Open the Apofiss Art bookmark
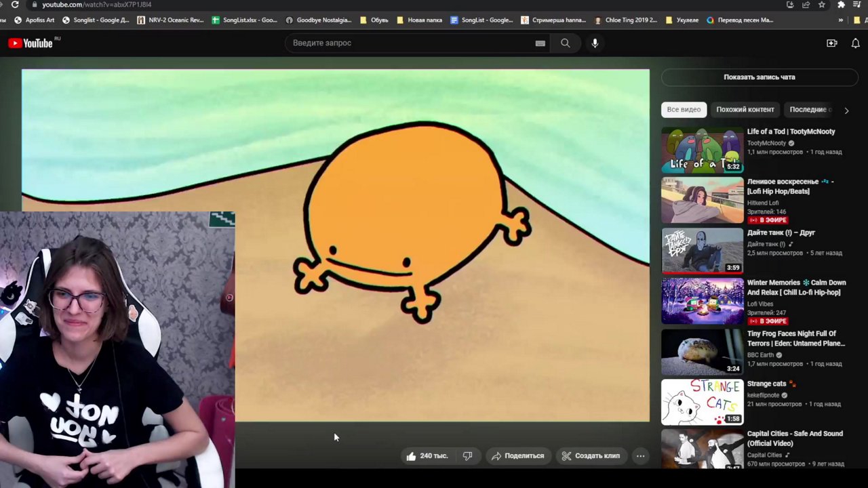This screenshot has height=488, width=868. [x=34, y=20]
